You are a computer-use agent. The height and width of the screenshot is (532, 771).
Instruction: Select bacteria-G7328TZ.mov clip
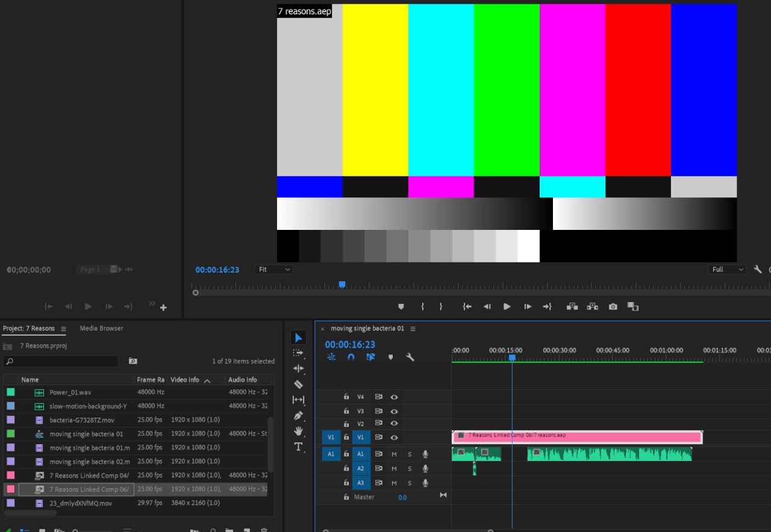(82, 420)
